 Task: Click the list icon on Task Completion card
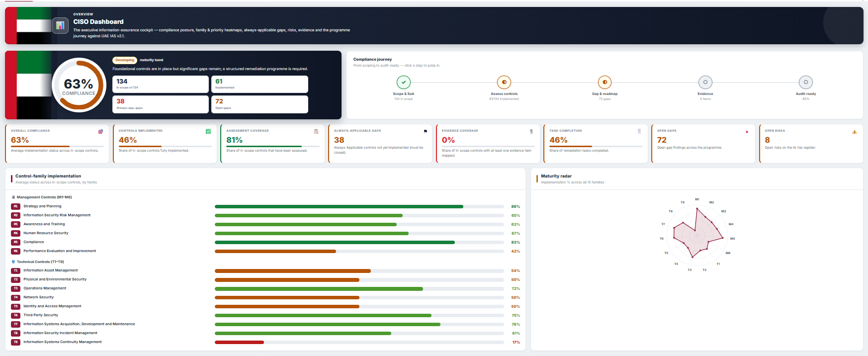639,132
